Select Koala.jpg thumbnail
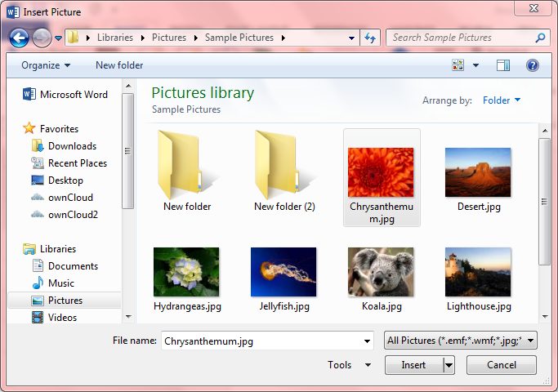The width and height of the screenshot is (558, 392). 381,272
